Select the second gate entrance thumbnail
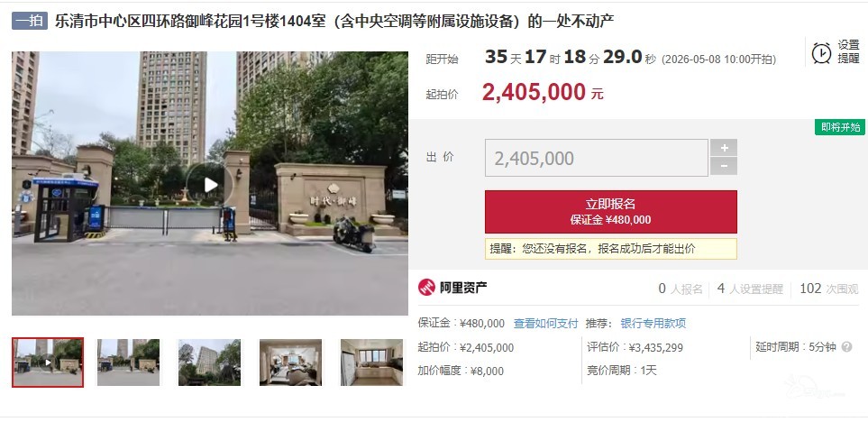This screenshot has width=868, height=422. (x=128, y=362)
